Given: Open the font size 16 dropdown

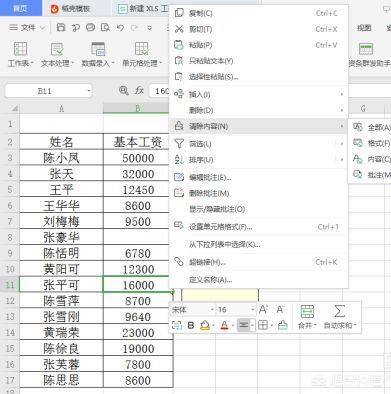Looking at the screenshot, I should click(x=253, y=310).
